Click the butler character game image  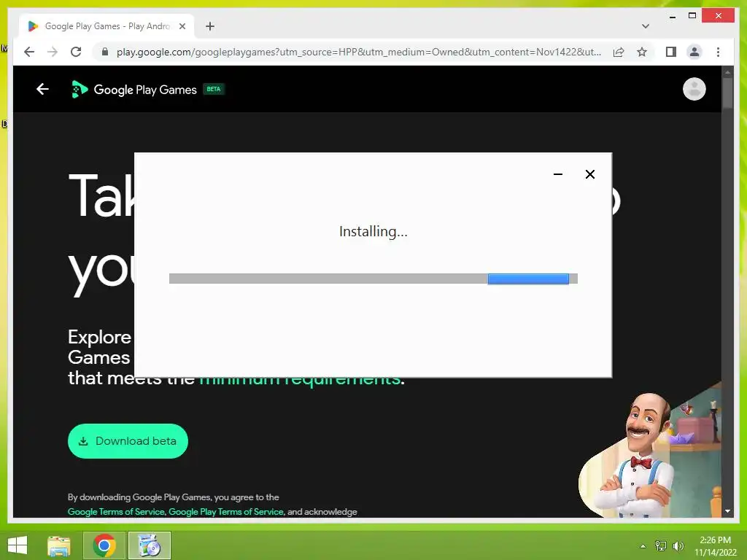[649, 450]
